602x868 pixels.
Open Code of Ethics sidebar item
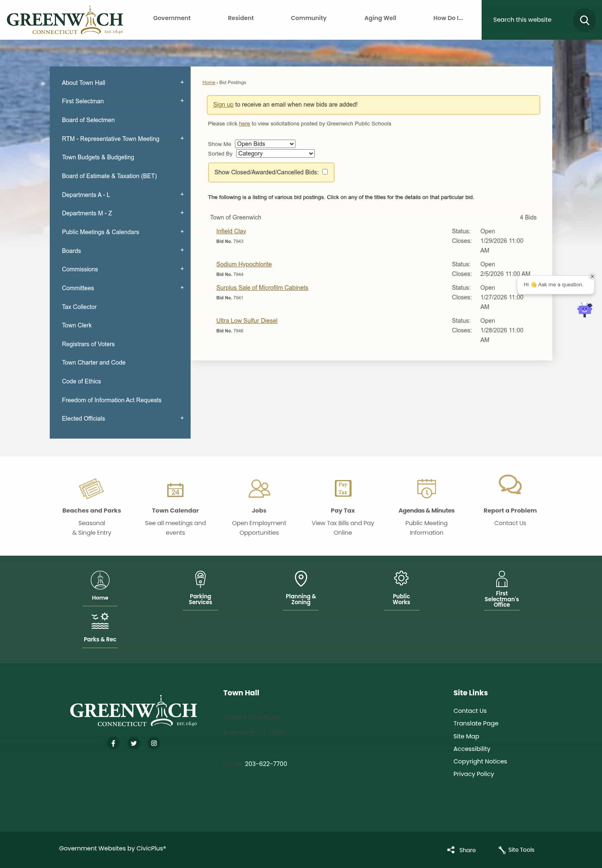82,381
